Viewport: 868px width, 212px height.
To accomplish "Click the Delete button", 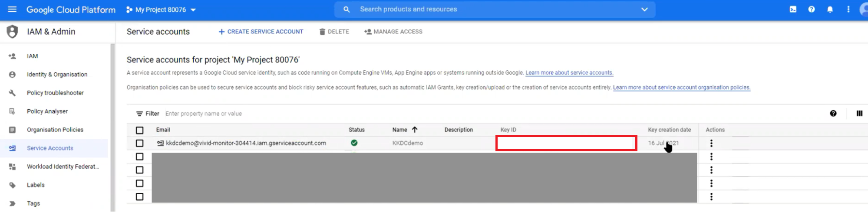I will tap(334, 32).
